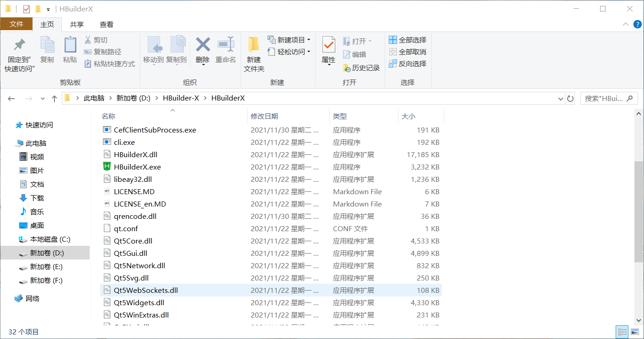The height and width of the screenshot is (339, 644).
Task: Select the file Qt5WebSockets.dll
Action: point(146,291)
